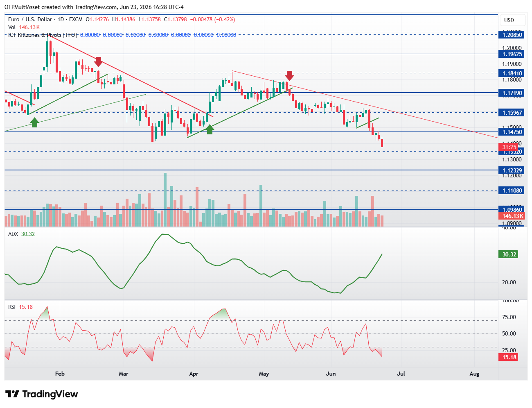Select the 1.17190 price level label

pyautogui.click(x=512, y=93)
